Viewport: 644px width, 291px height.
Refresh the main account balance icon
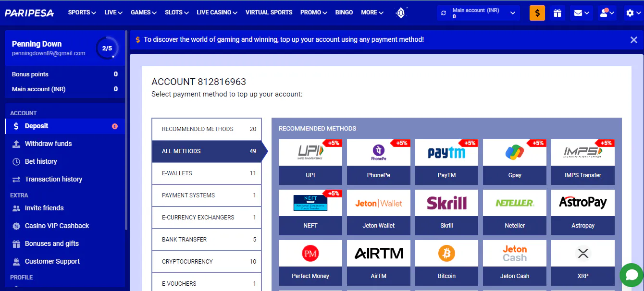[444, 13]
